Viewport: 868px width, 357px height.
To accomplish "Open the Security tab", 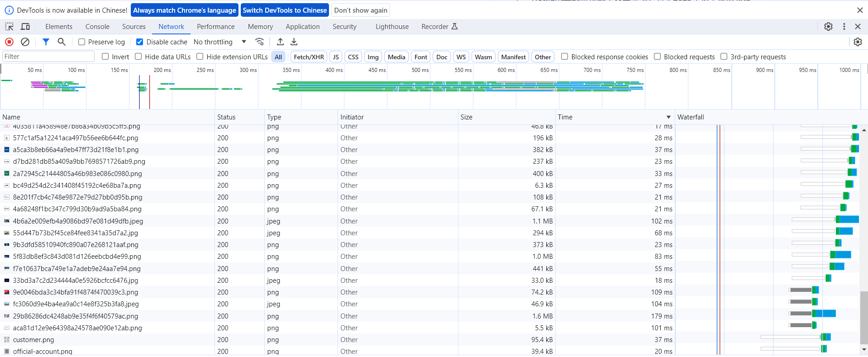I will pyautogui.click(x=344, y=27).
